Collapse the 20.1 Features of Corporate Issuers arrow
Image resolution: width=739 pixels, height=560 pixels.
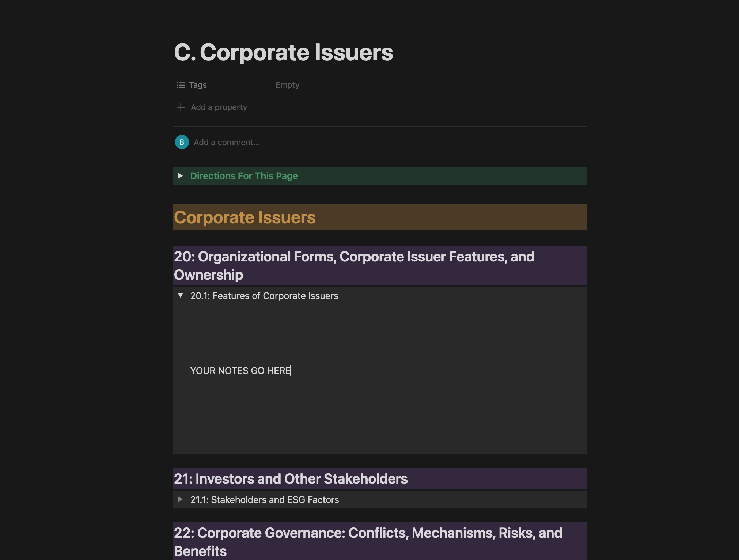180,295
